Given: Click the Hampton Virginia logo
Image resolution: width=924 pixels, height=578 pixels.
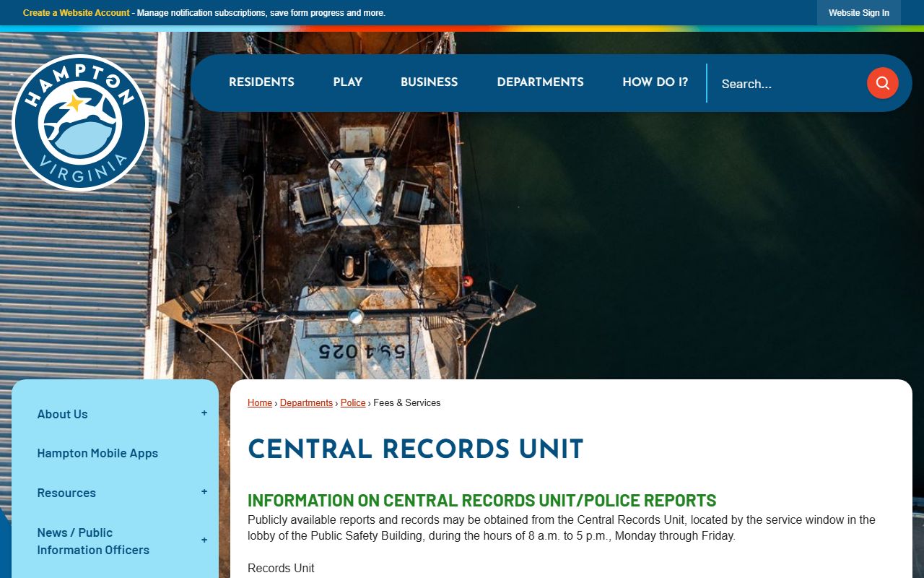Looking at the screenshot, I should pos(79,123).
